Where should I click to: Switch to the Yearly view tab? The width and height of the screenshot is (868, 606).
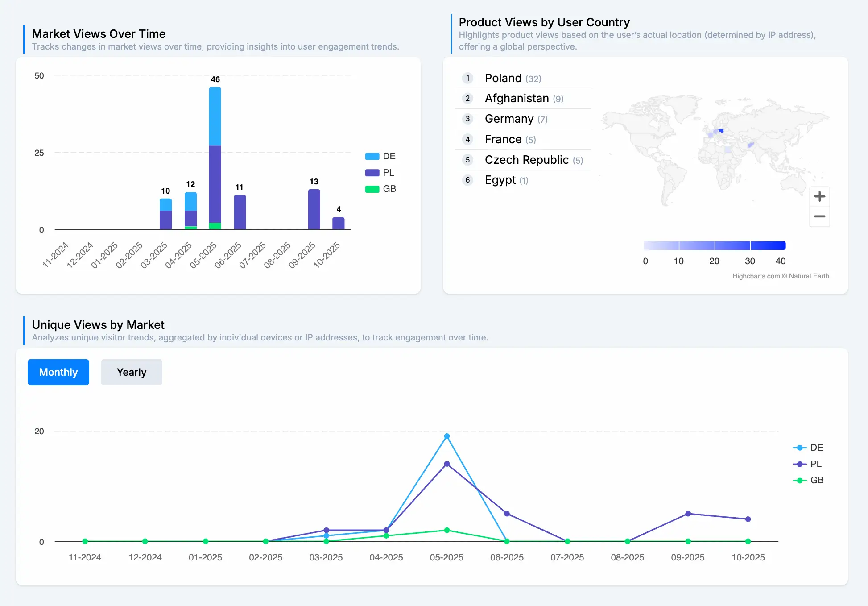tap(131, 372)
